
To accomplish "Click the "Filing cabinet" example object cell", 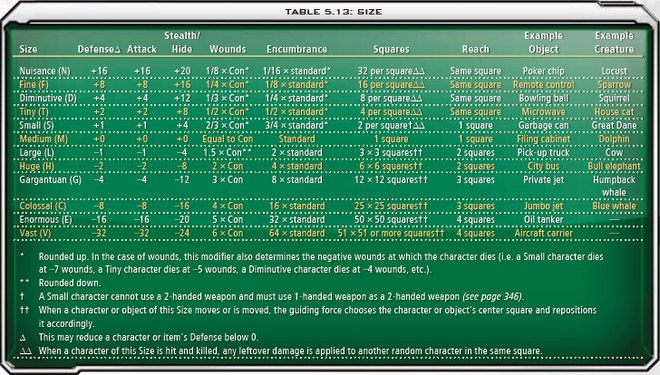I will pos(543,139).
